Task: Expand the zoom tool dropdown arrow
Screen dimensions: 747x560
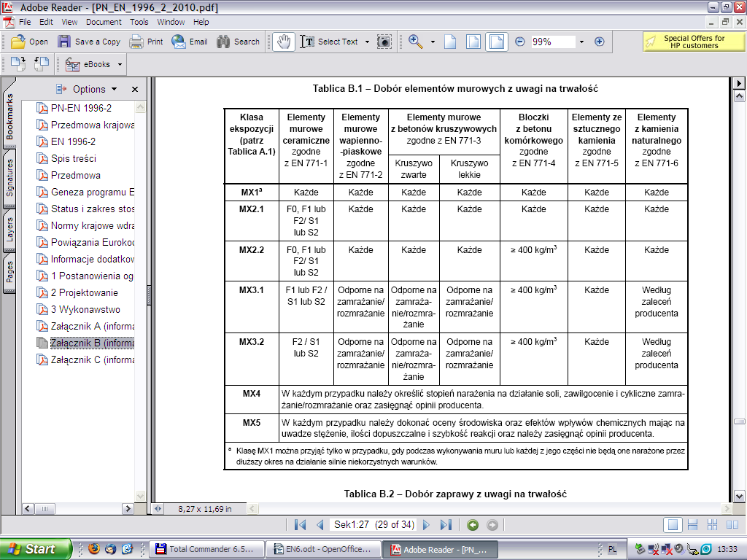Action: (x=433, y=42)
